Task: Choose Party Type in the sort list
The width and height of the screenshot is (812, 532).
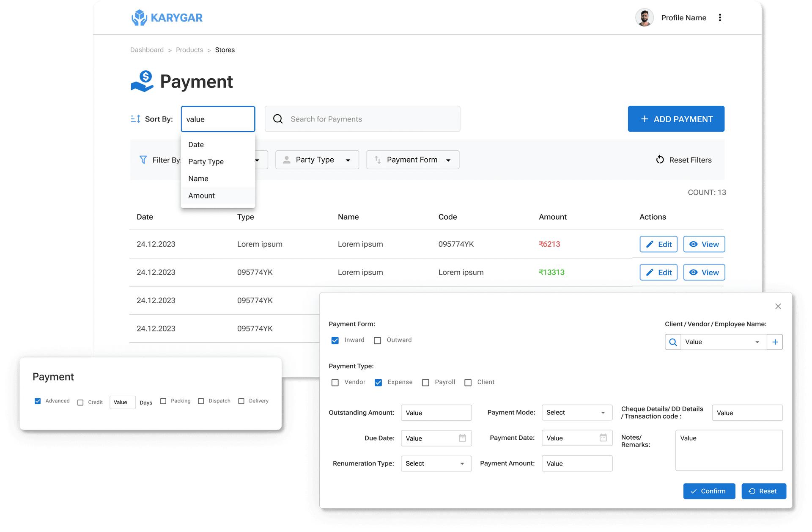Action: pos(206,162)
